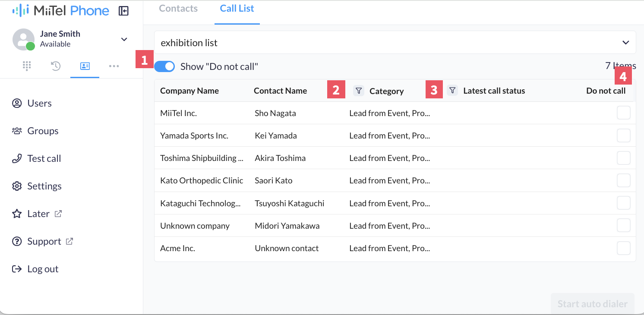Check Do not call for Kataguchi Technolog...
644x315 pixels.
623,203
